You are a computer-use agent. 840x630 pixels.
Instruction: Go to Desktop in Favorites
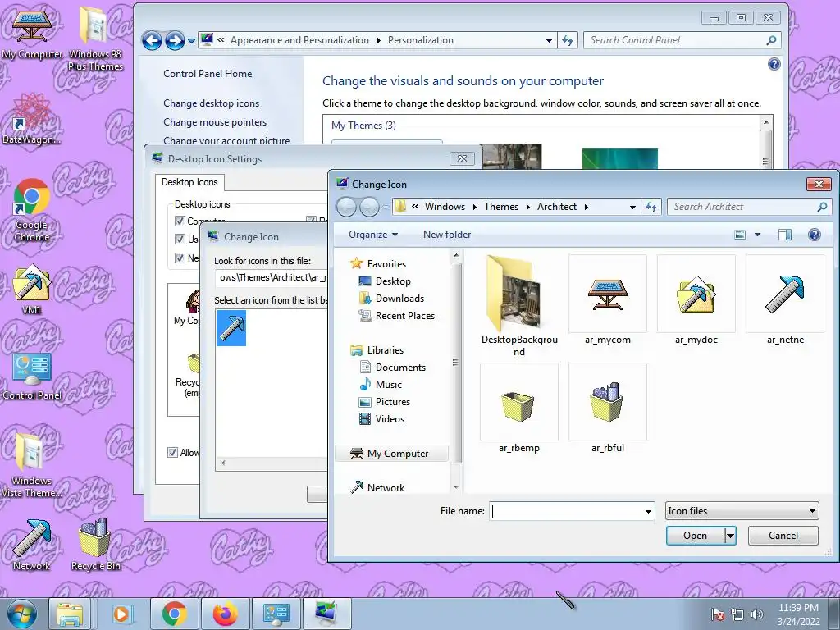click(x=393, y=281)
